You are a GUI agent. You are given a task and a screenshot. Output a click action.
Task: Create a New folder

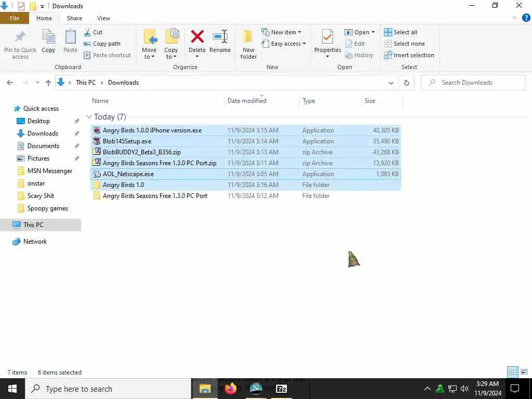tap(248, 45)
